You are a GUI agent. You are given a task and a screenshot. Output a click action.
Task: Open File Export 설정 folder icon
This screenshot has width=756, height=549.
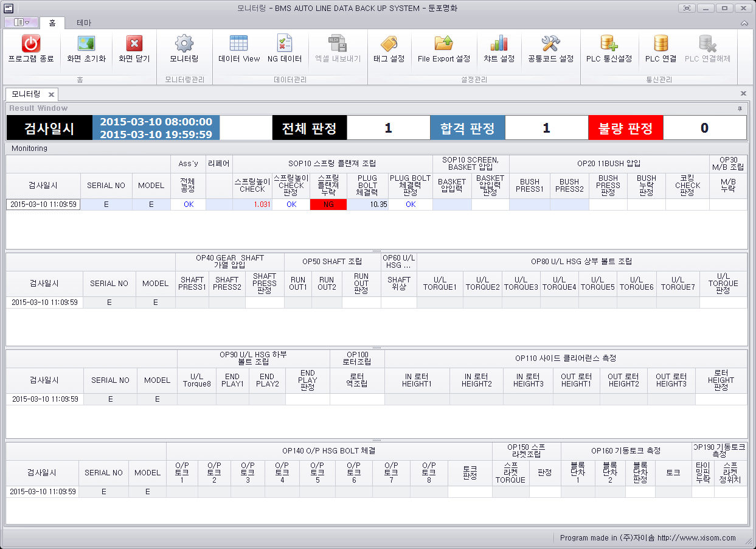pyautogui.click(x=443, y=44)
